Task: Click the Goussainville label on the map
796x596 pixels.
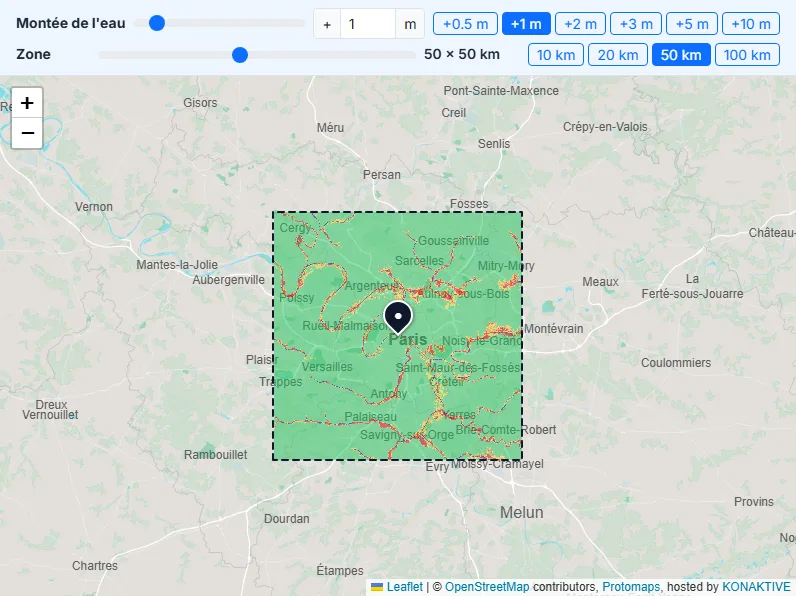Action: (x=453, y=241)
